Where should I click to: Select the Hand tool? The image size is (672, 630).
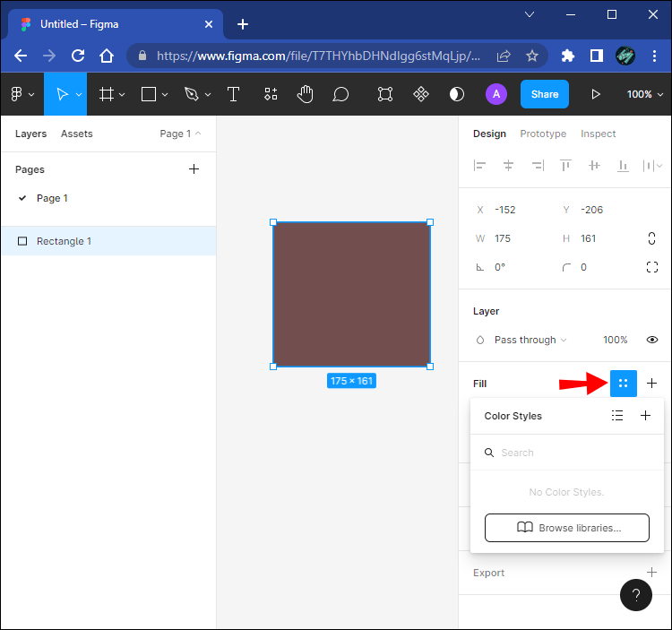click(306, 94)
